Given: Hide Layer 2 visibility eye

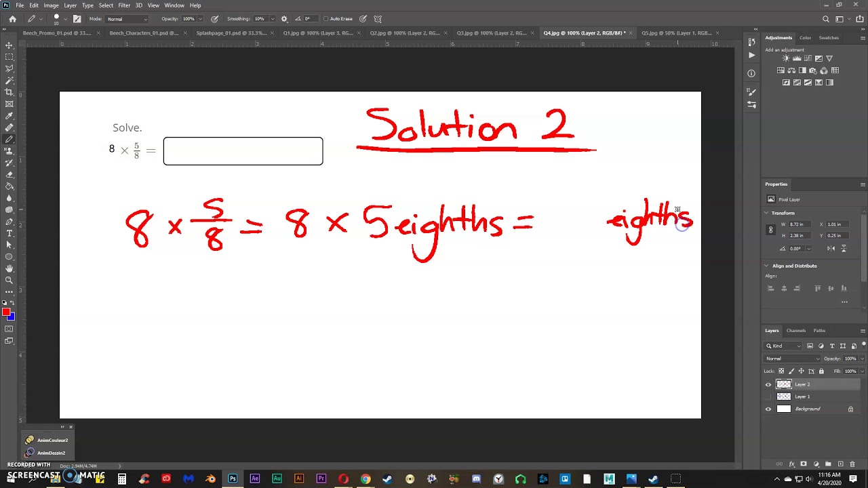Looking at the screenshot, I should (768, 384).
